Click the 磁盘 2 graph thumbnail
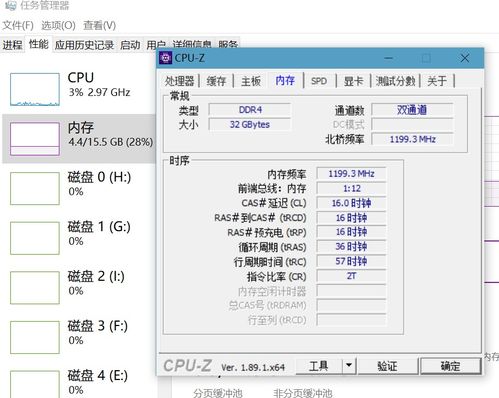 [x=35, y=288]
